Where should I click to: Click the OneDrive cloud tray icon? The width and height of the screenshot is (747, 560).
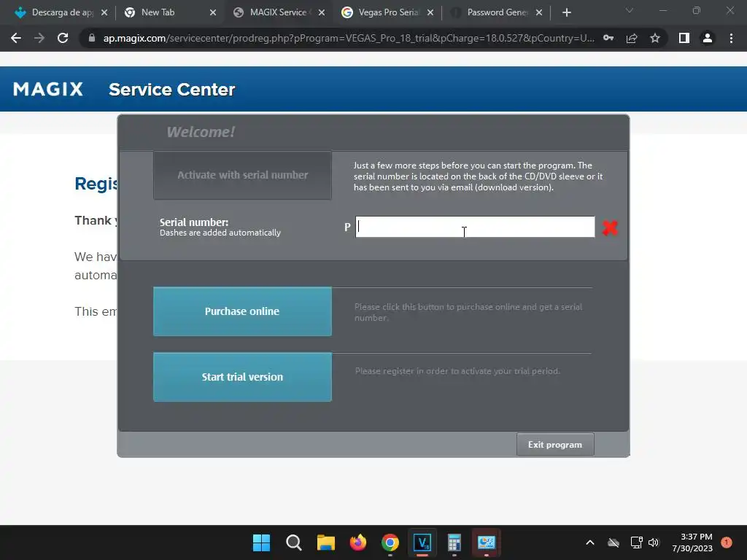tap(614, 542)
